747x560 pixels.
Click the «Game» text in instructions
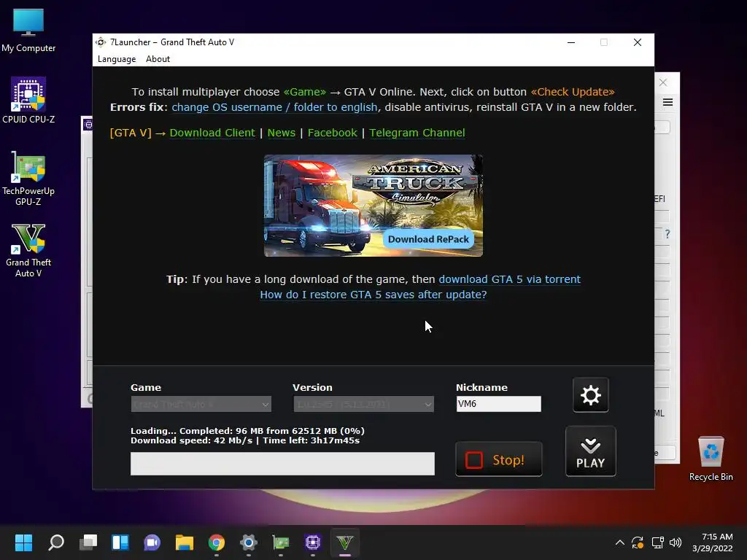click(x=304, y=92)
